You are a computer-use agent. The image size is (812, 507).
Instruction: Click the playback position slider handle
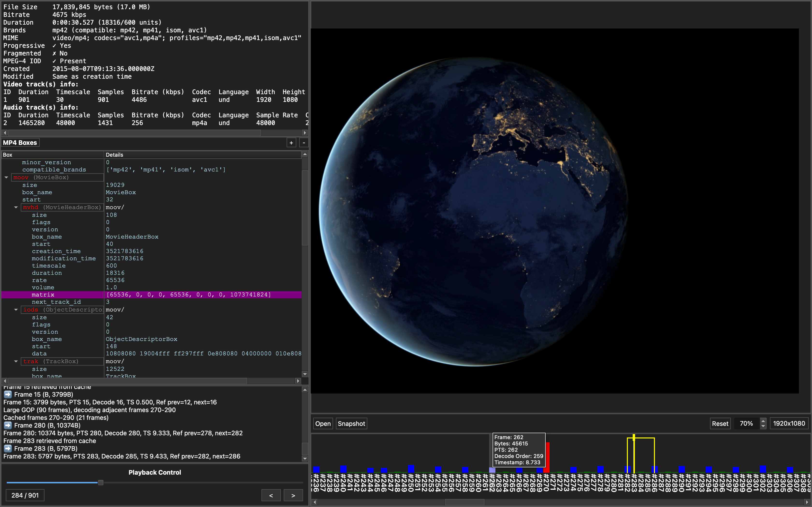(100, 483)
